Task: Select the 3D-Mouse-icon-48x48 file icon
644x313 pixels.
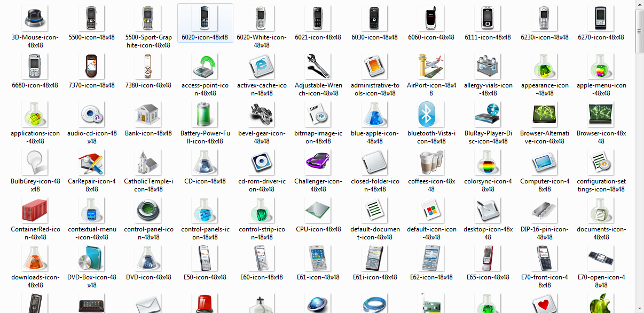Action: pos(35,18)
